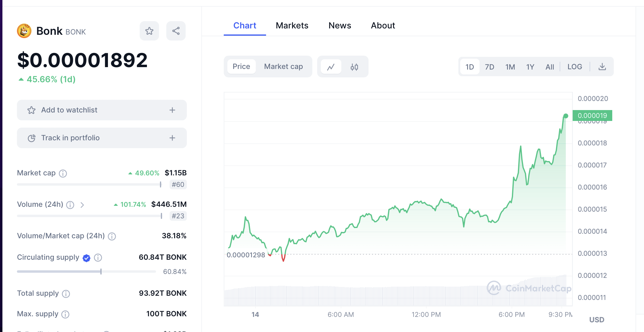Switch chart to Market cap
This screenshot has width=644, height=332.
point(283,67)
